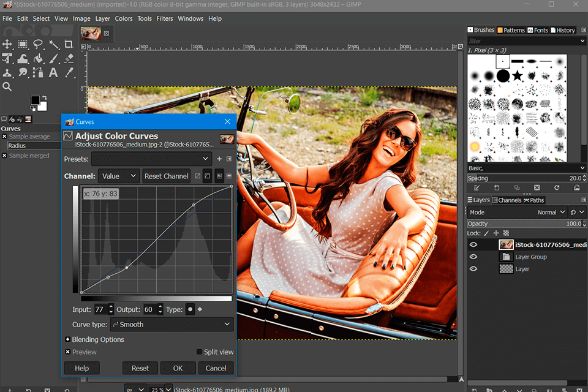Pick the Crop tool
Image resolution: width=588 pixels, height=392 pixels.
click(69, 44)
